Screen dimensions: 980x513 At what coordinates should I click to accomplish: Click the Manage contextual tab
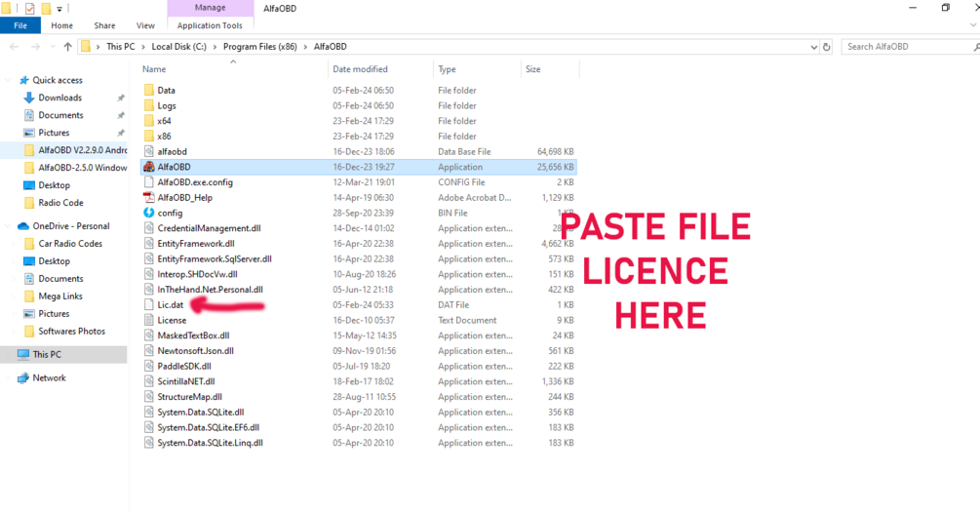point(210,8)
